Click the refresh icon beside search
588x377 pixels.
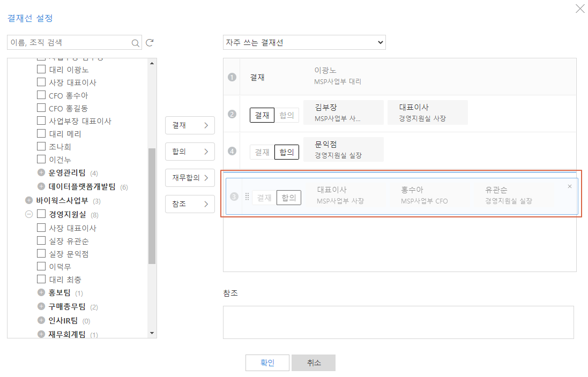pyautogui.click(x=150, y=43)
